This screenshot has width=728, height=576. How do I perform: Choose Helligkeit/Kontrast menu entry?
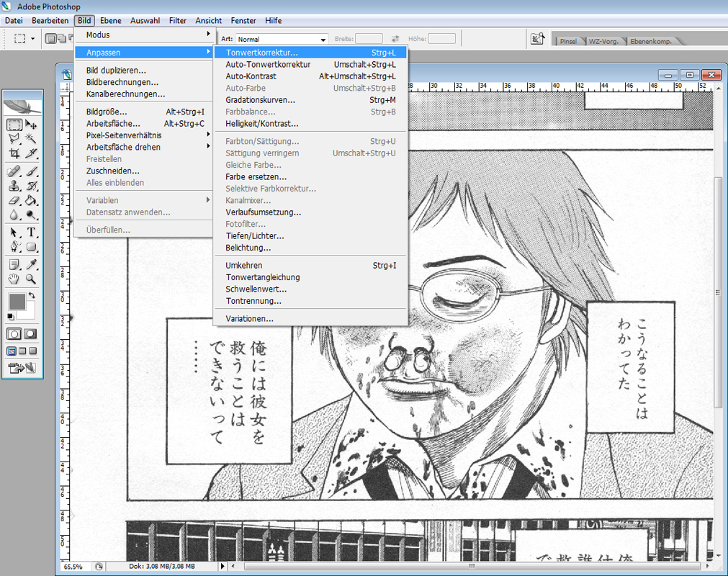coord(310,123)
